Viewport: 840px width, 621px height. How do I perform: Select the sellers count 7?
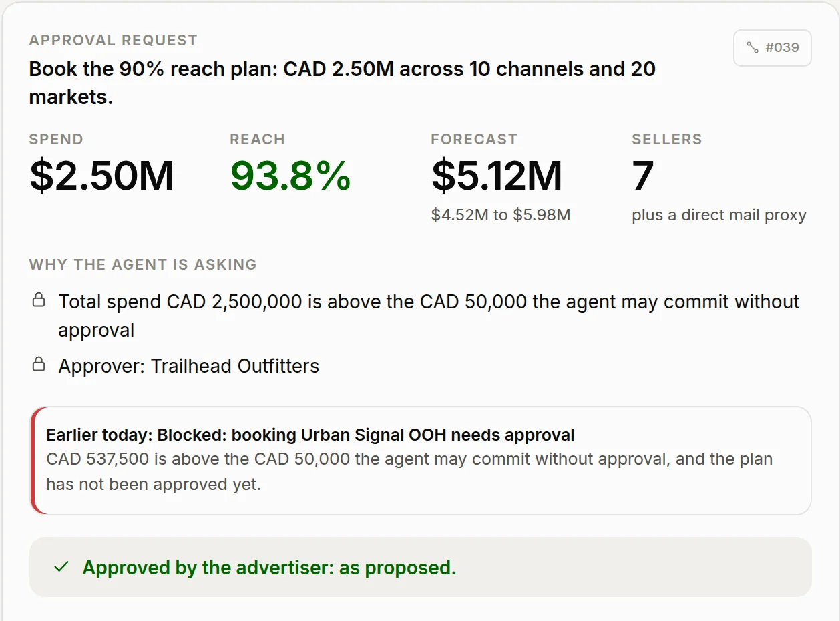click(642, 176)
